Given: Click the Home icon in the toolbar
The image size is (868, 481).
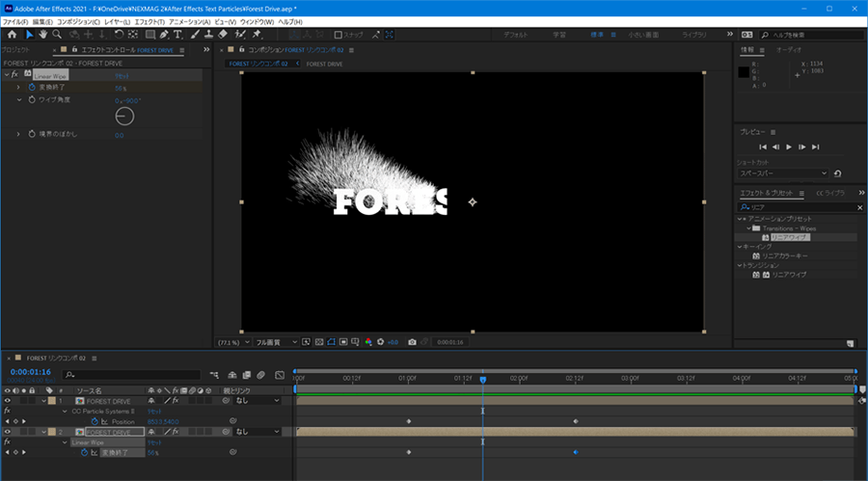Looking at the screenshot, I should [x=12, y=35].
